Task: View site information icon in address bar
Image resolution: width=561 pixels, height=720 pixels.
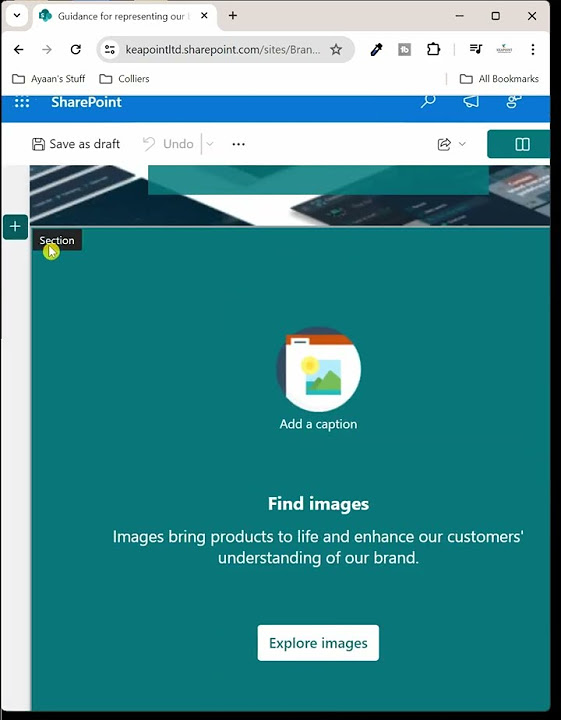Action: 110,49
